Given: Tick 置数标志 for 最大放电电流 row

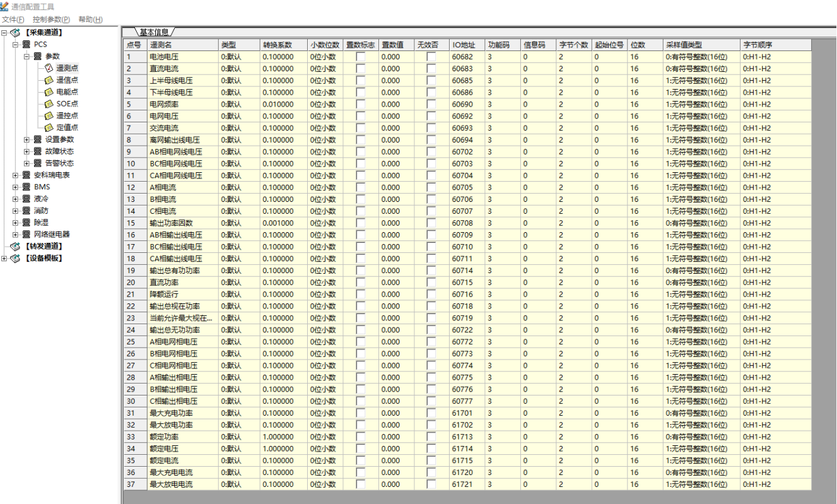Looking at the screenshot, I should tap(361, 484).
